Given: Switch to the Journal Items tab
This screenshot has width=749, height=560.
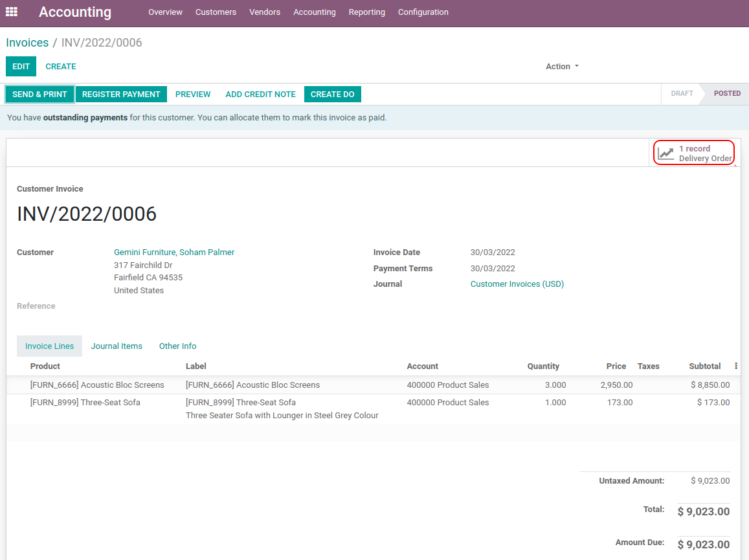Looking at the screenshot, I should [x=117, y=346].
